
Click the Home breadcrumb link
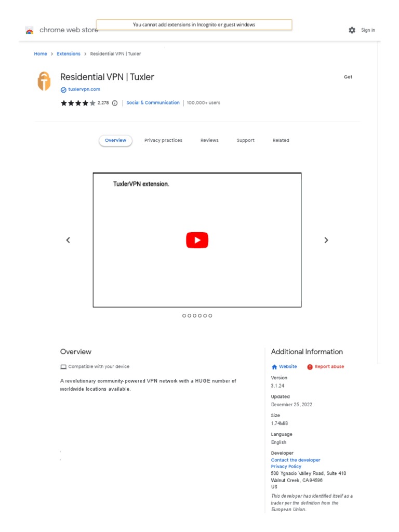tap(41, 54)
